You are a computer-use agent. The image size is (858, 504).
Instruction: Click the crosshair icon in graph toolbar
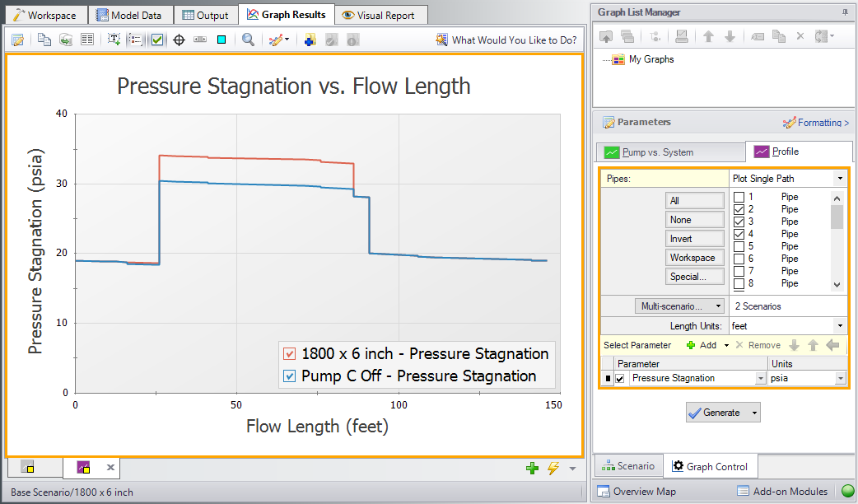coord(179,40)
